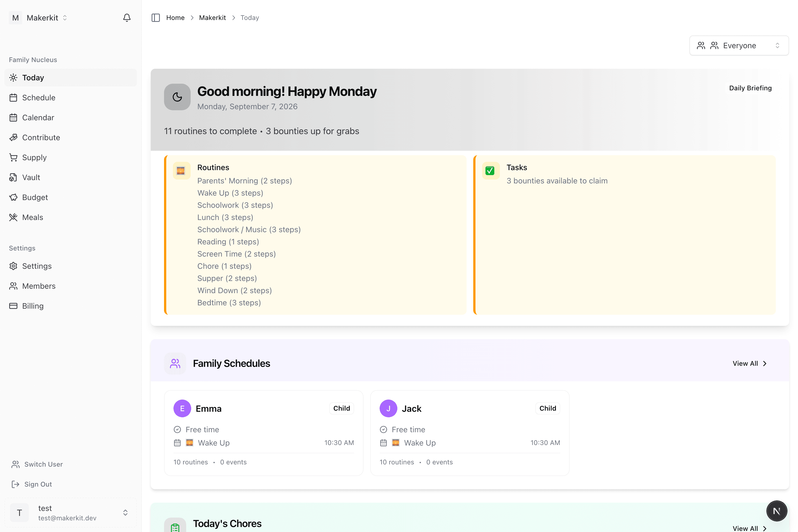Click View All in Family Schedules
798x532 pixels.
(750, 364)
